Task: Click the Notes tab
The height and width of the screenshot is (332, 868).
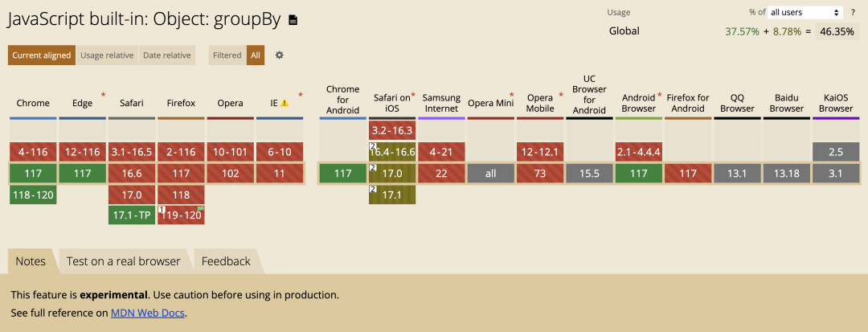Action: (31, 261)
